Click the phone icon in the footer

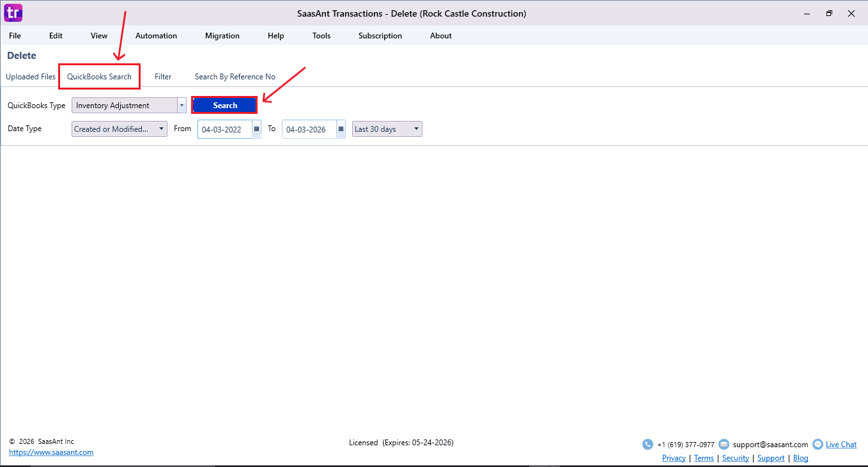pyautogui.click(x=647, y=445)
